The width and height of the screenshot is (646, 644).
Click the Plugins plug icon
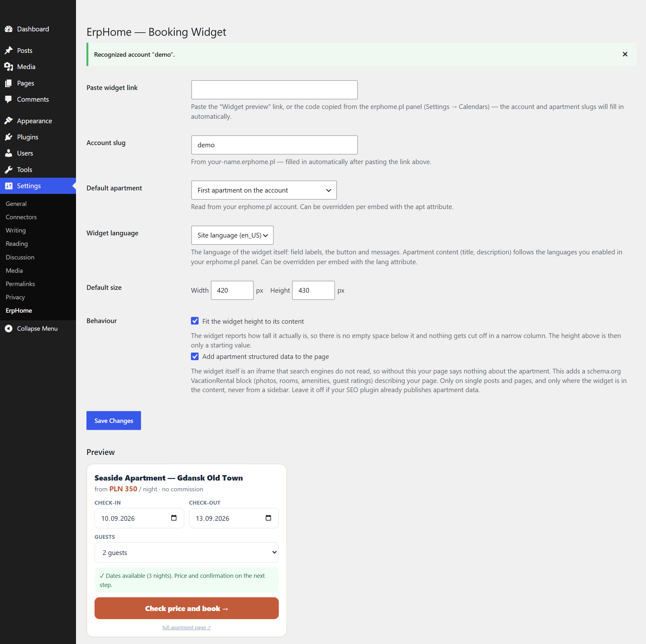point(9,137)
